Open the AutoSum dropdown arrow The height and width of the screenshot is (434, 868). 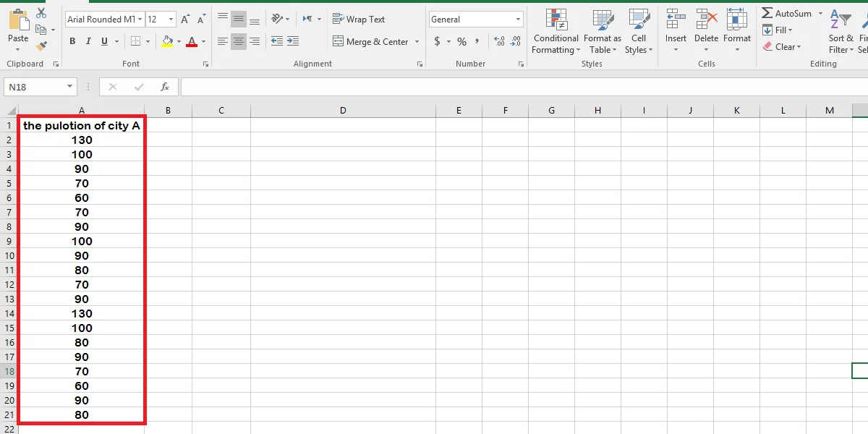820,14
